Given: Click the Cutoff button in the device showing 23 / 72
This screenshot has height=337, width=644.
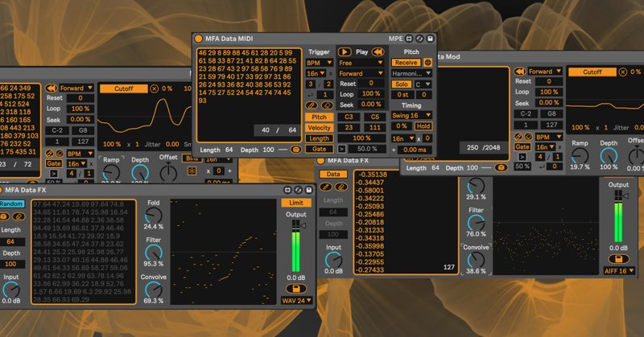Looking at the screenshot, I should [124, 88].
